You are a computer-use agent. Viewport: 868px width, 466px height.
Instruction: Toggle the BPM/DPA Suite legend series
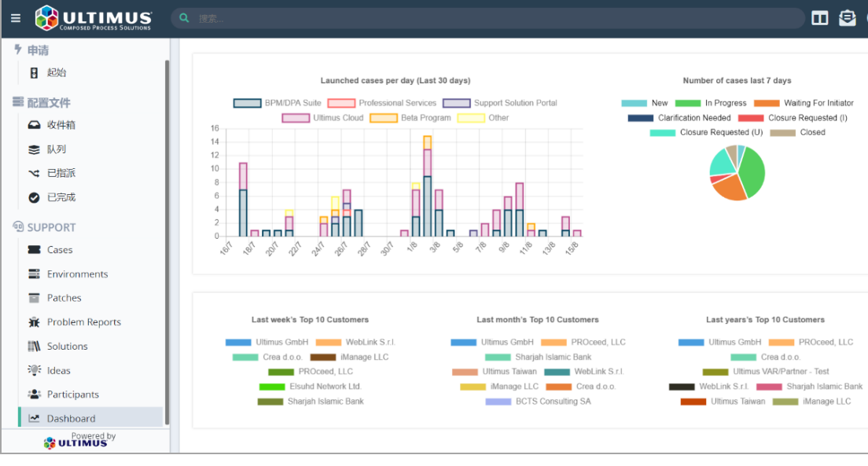(x=278, y=103)
